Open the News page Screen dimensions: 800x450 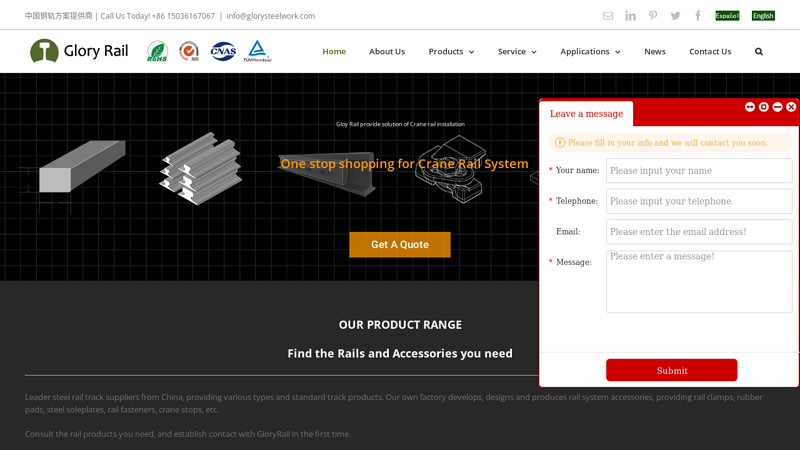[x=655, y=52]
